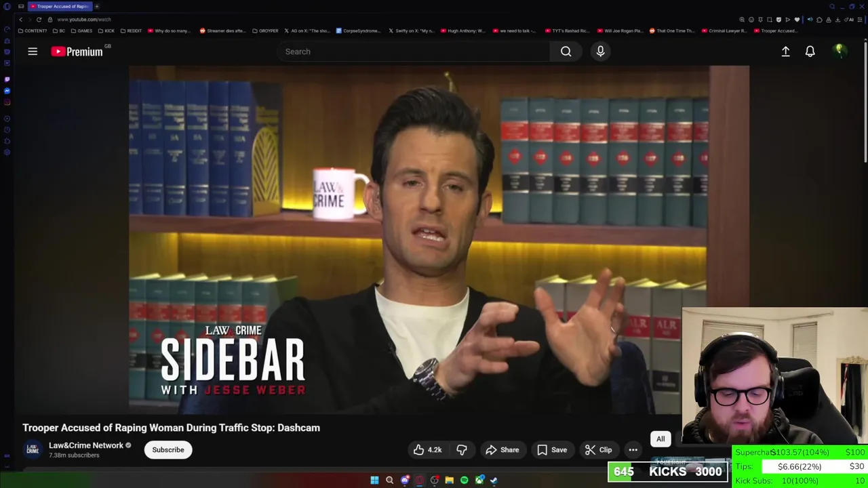This screenshot has width=868, height=488.
Task: Open Messenger in the browser sidebar
Action: [7, 91]
